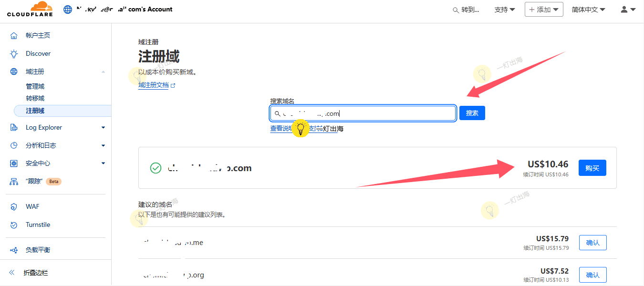Image resolution: width=644 pixels, height=286 pixels.
Task: Open the Security Center (安全中心) icon
Action: click(14, 163)
